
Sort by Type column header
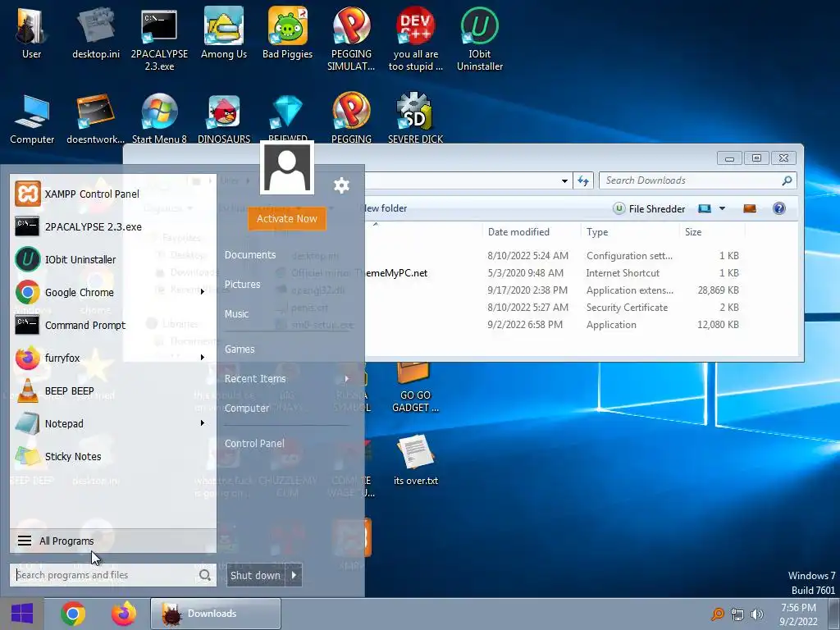[597, 232]
